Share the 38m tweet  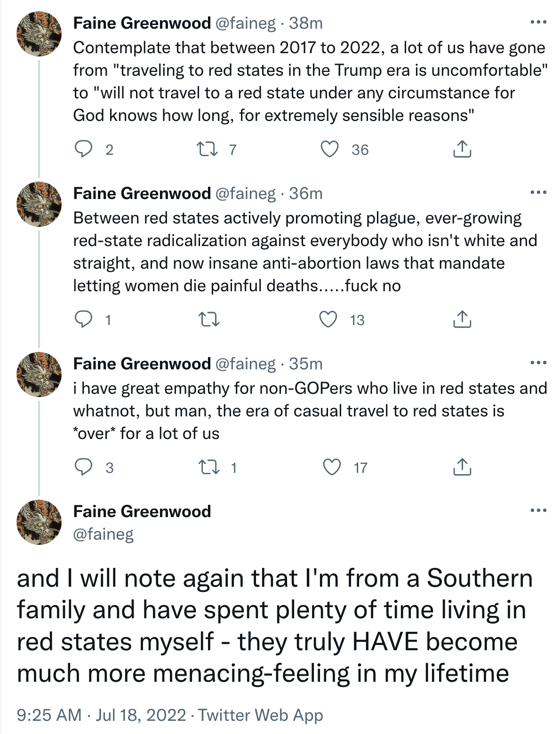pyautogui.click(x=462, y=149)
